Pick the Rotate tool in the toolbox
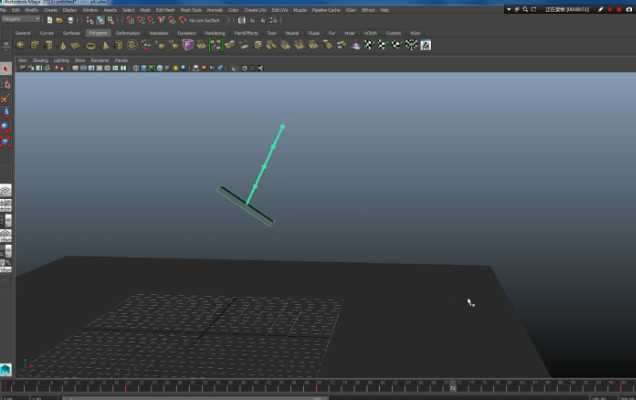Image resolution: width=636 pixels, height=400 pixels. tap(6, 128)
